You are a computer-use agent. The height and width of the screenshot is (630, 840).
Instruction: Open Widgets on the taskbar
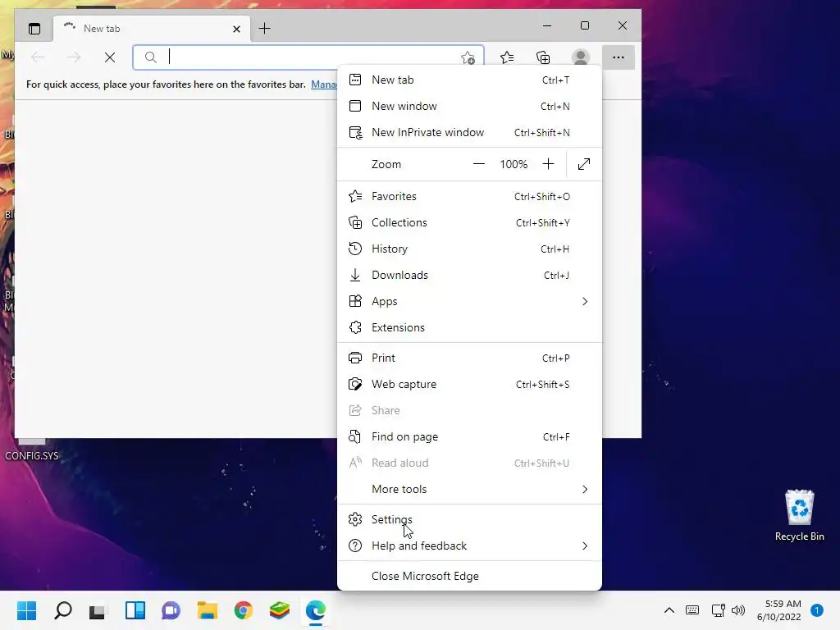pyautogui.click(x=135, y=610)
